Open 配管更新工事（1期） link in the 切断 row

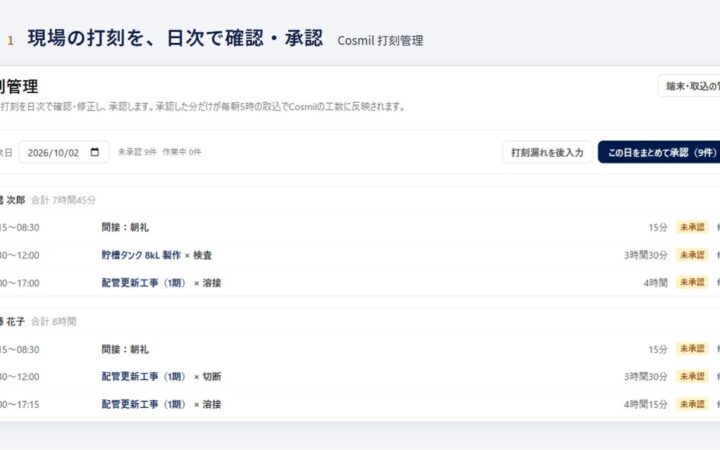143,377
